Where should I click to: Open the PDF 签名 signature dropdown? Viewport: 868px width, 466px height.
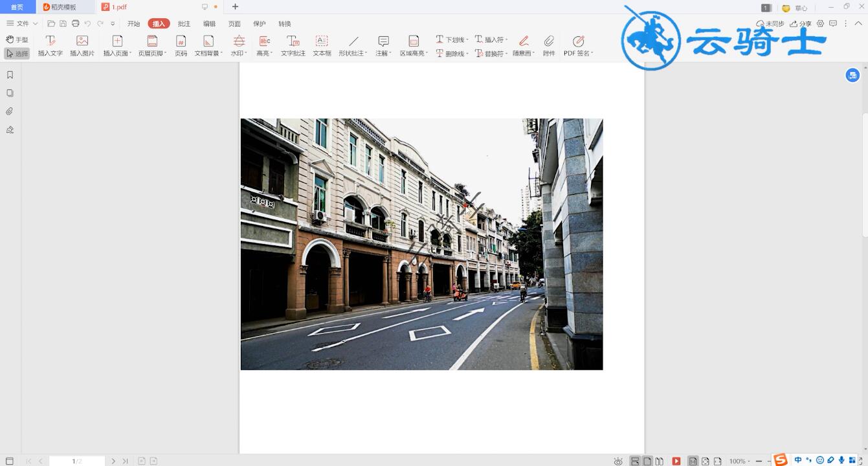pyautogui.click(x=578, y=46)
